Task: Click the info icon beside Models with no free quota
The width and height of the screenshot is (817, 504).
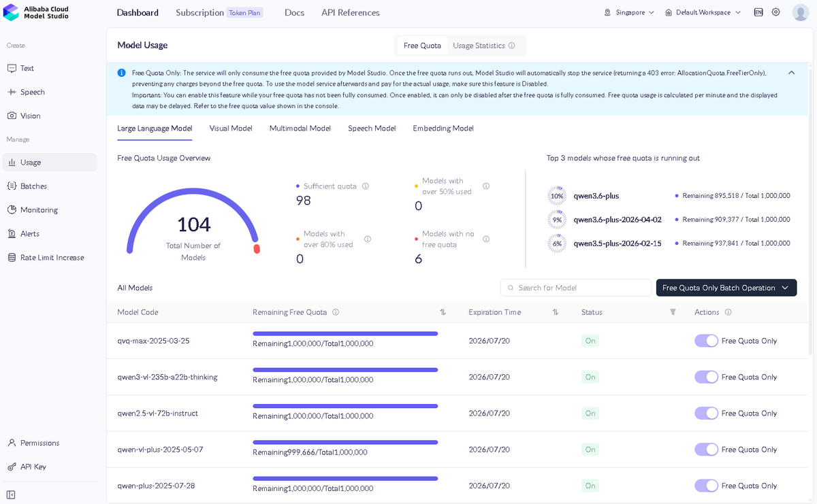Action: (486, 239)
